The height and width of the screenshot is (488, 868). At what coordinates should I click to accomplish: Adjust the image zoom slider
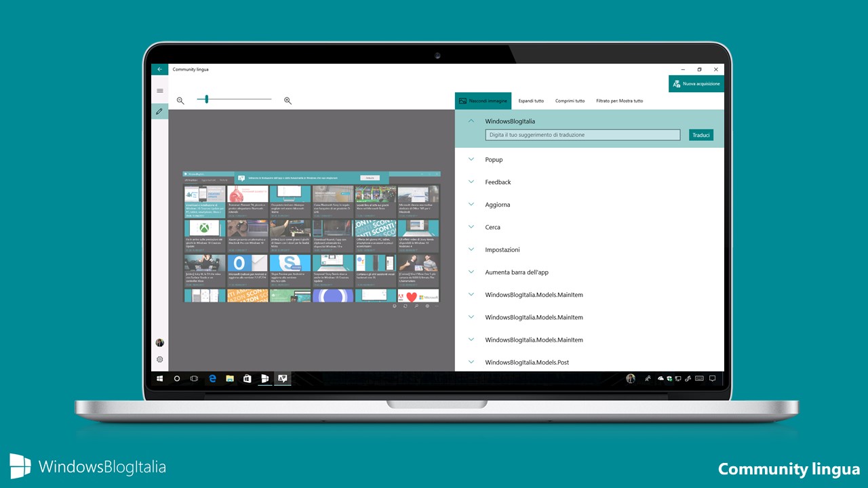coord(234,100)
